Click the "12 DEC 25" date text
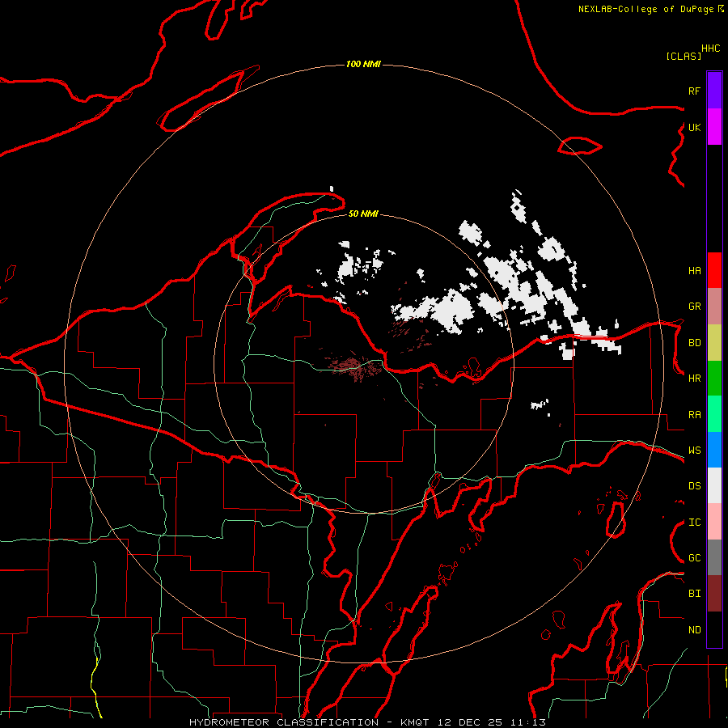The height and width of the screenshot is (728, 728). [x=470, y=722]
